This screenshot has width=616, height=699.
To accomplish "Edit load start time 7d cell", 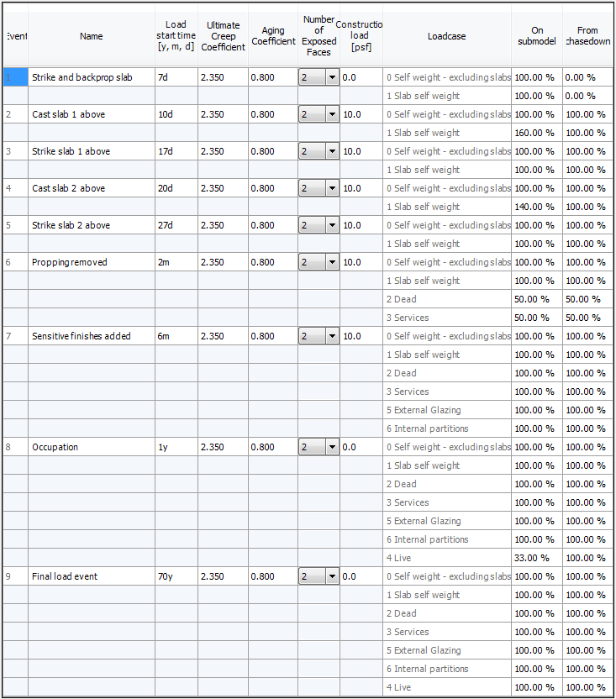I will coord(176,77).
